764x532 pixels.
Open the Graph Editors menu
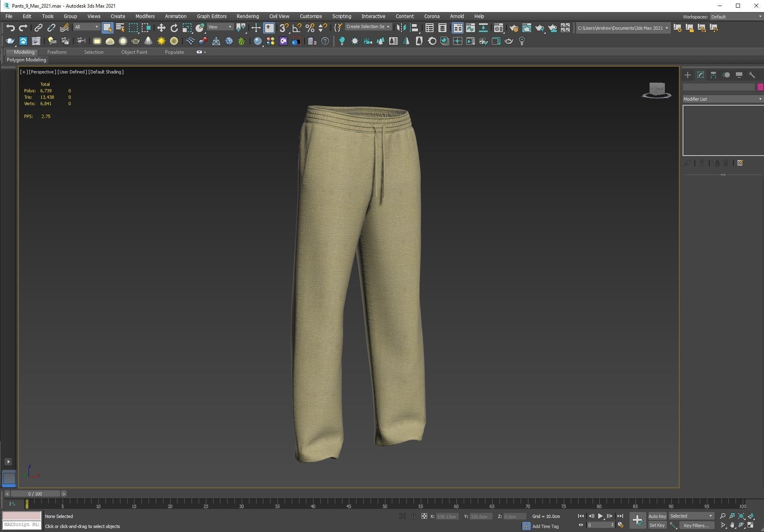tap(212, 16)
